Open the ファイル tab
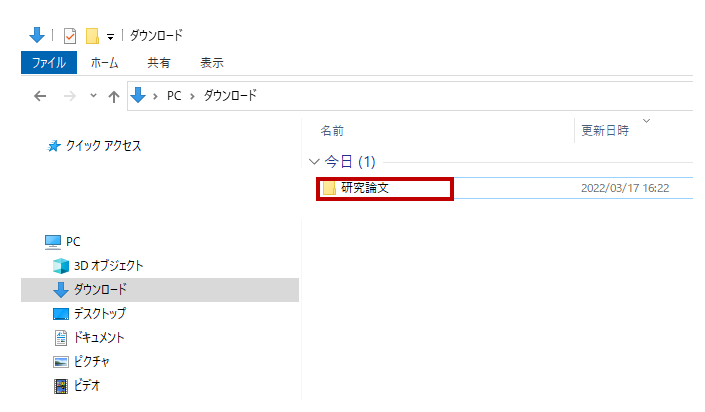The height and width of the screenshot is (412, 705). (x=49, y=63)
